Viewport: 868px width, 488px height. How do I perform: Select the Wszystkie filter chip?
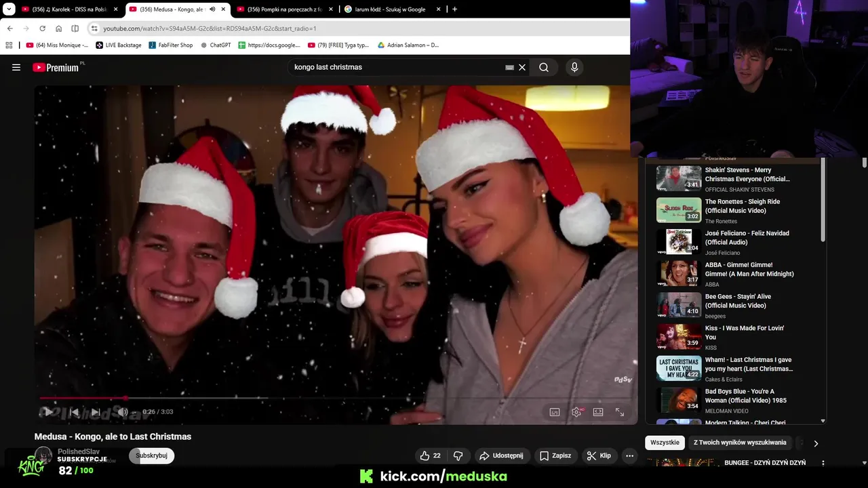[x=665, y=443]
